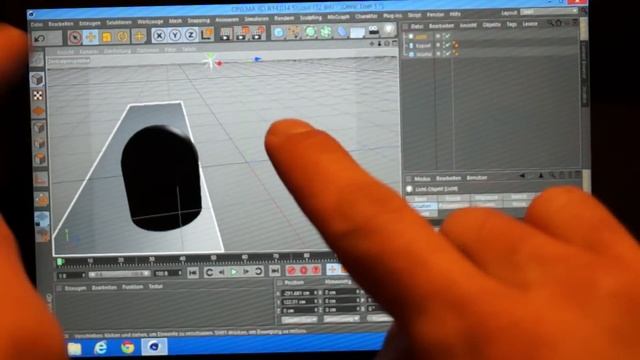Click the green generator (subdivision) icon

[x=310, y=31]
